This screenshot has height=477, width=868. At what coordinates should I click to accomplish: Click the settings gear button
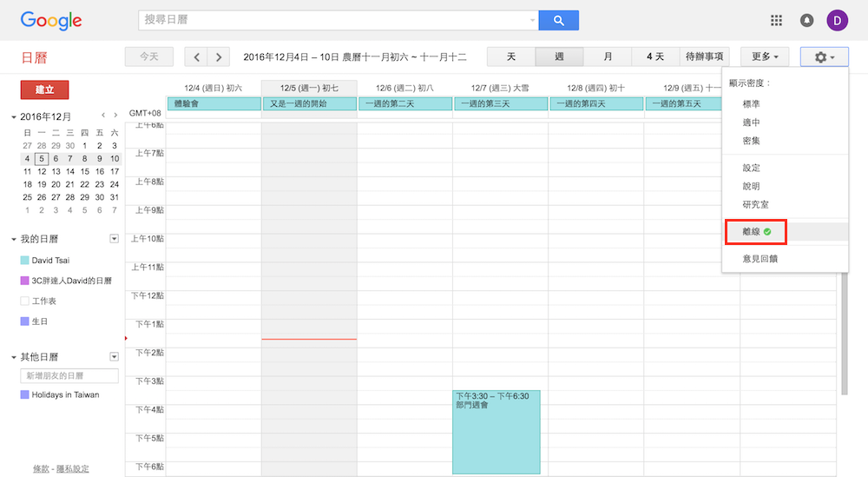pyautogui.click(x=824, y=57)
